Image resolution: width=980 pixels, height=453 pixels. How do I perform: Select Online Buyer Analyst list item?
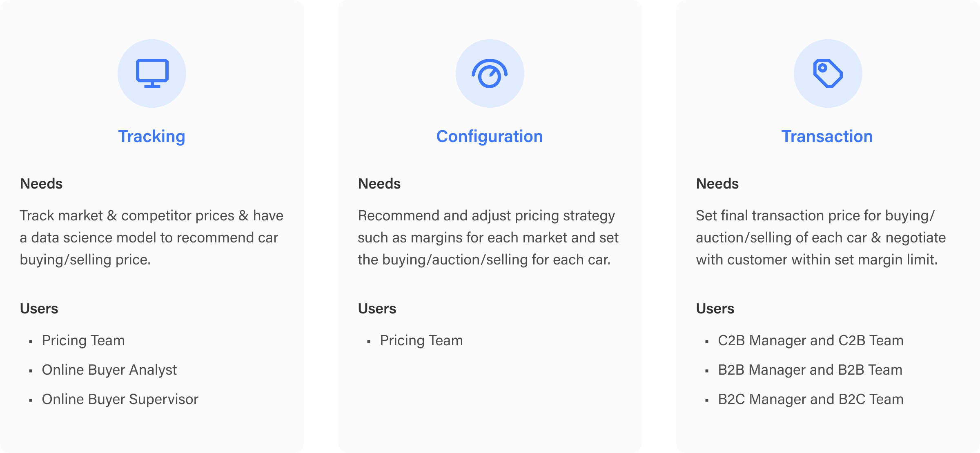[109, 370]
